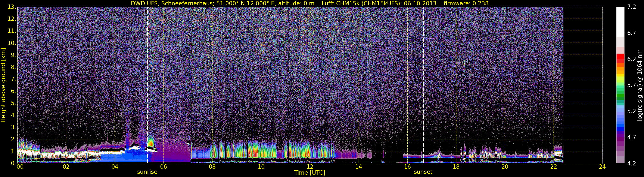Click the x-axis tick label '22'

[x=554, y=166]
